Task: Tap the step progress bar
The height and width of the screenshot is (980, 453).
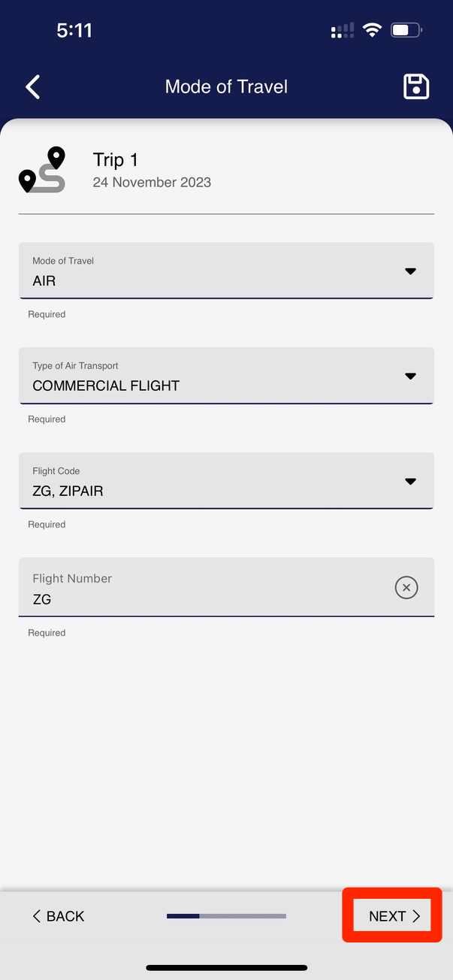Action: 226,916
